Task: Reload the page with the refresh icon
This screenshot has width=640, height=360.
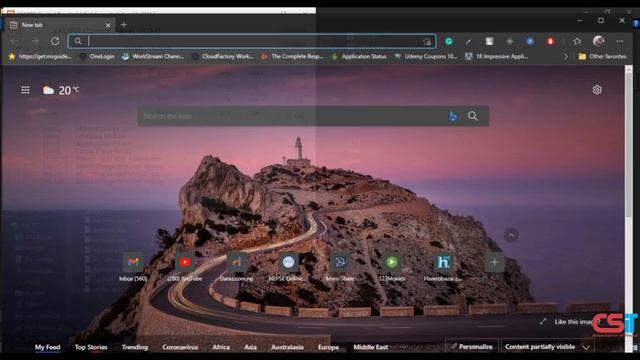Action: tap(55, 41)
